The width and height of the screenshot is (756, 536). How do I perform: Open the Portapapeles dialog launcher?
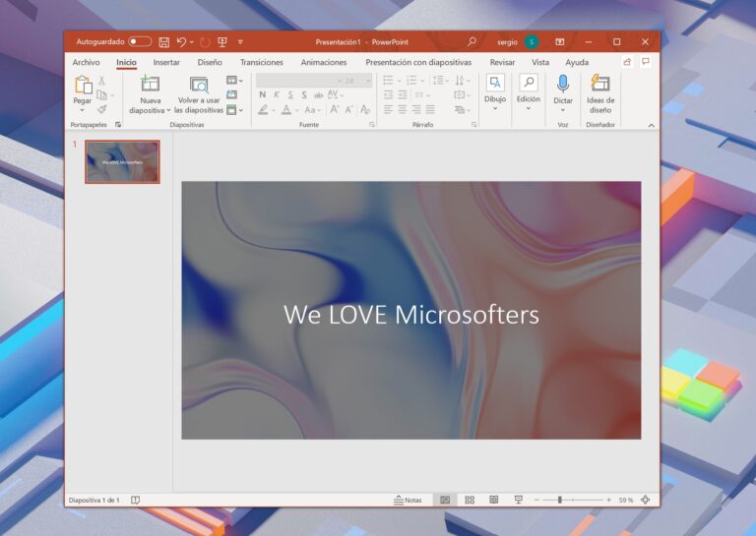tap(118, 125)
